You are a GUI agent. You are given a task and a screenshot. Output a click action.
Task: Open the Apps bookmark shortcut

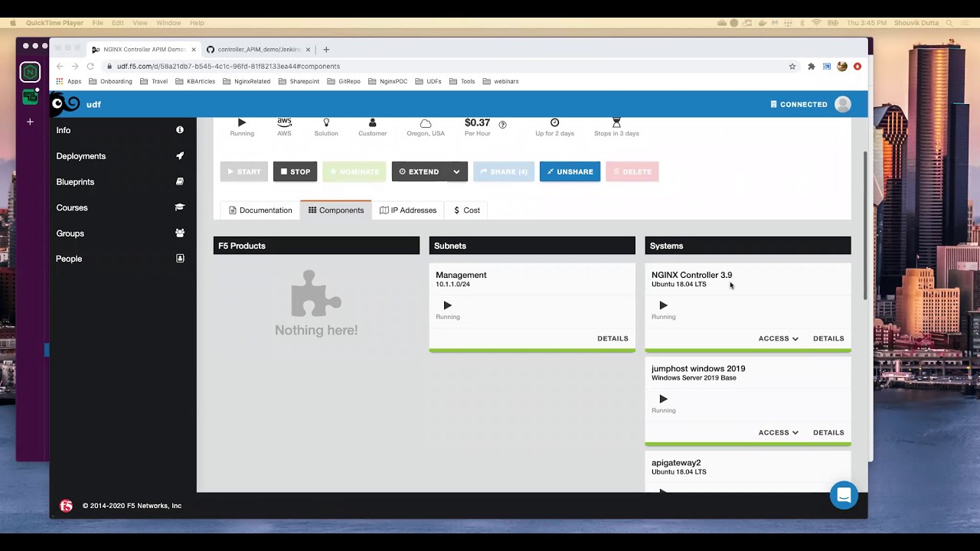(69, 81)
